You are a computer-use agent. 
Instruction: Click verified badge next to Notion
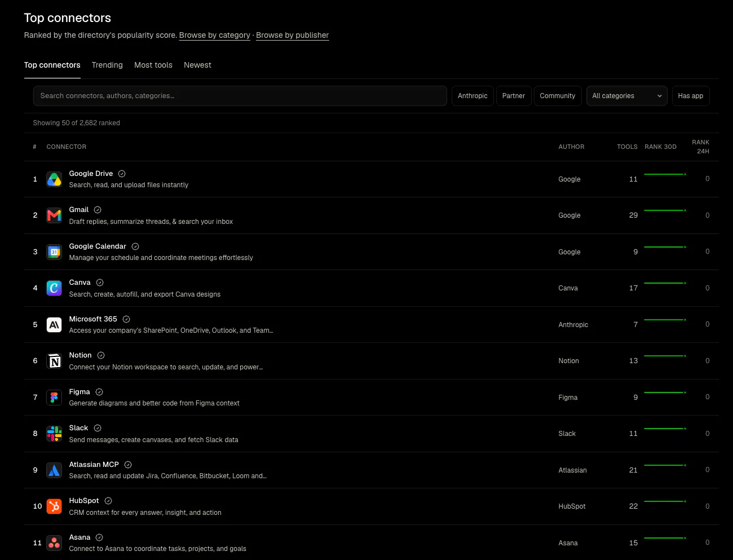pos(101,355)
